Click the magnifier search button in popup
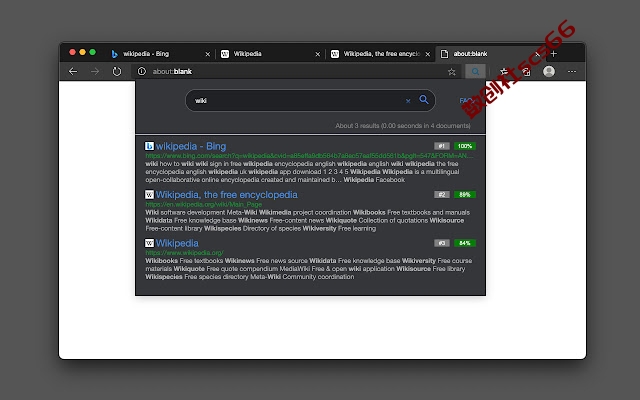The image size is (640, 400). 424,100
